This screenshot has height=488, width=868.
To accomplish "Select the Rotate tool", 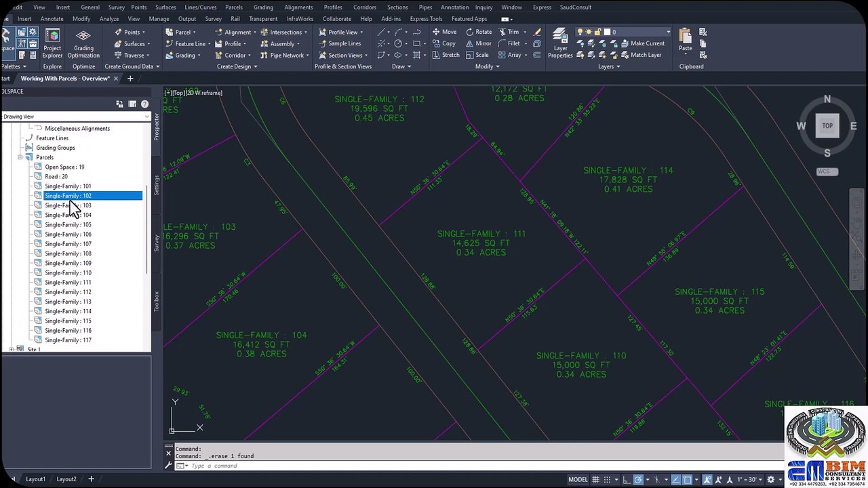I will (478, 32).
